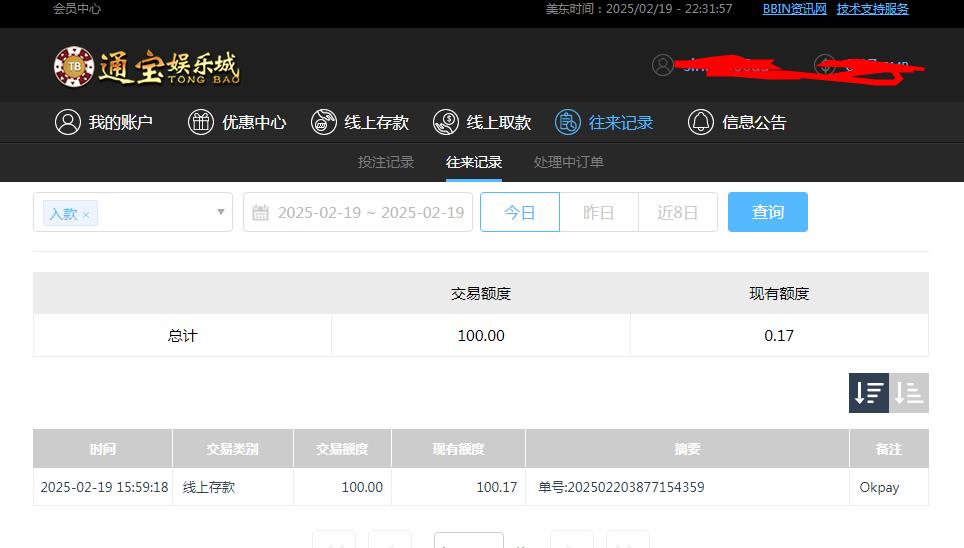Click the 交易类别 column header
The width and height of the screenshot is (964, 548).
[232, 449]
